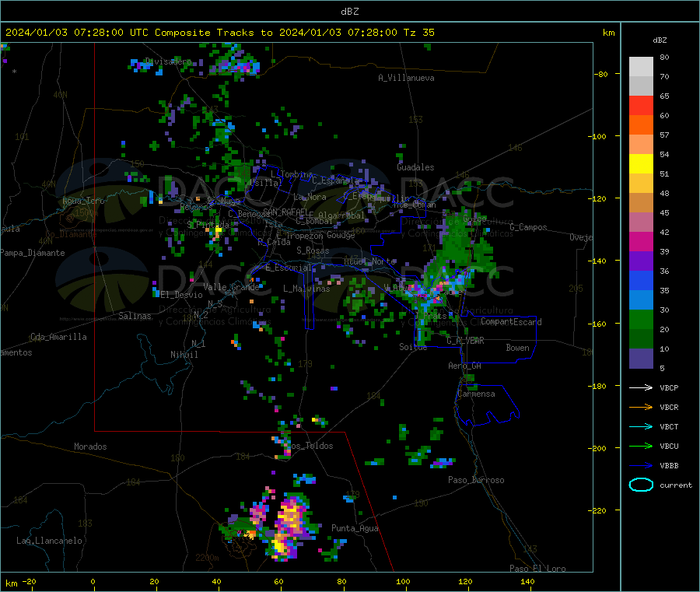Pick the bright green 20 dBZ swatch
Viewport: 700px width, 592px height.
pyautogui.click(x=641, y=320)
